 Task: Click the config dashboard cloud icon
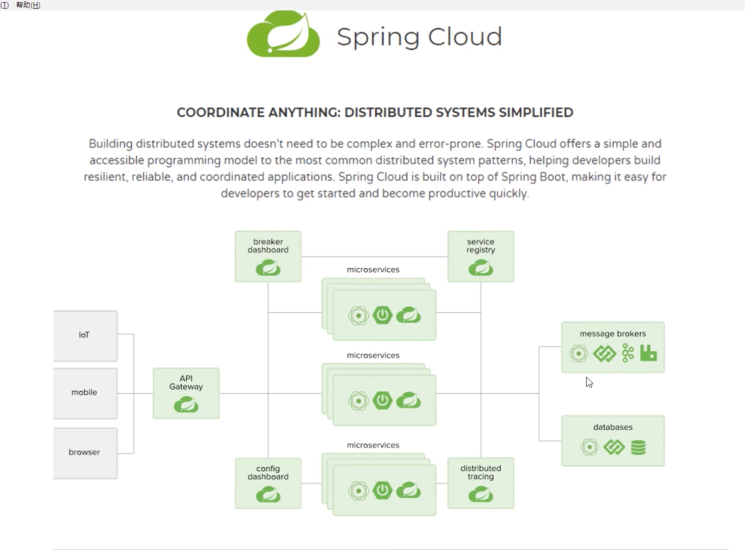click(268, 495)
